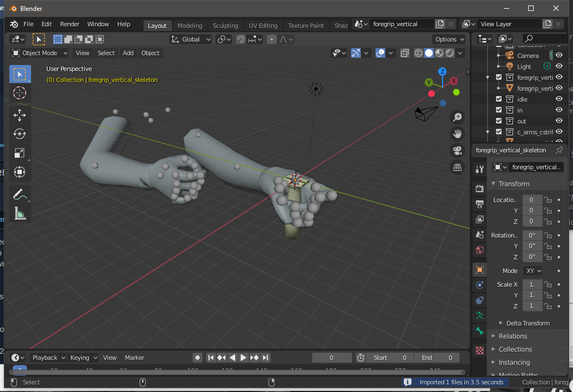Hide the idle collection eye
573x392 pixels.
(559, 99)
